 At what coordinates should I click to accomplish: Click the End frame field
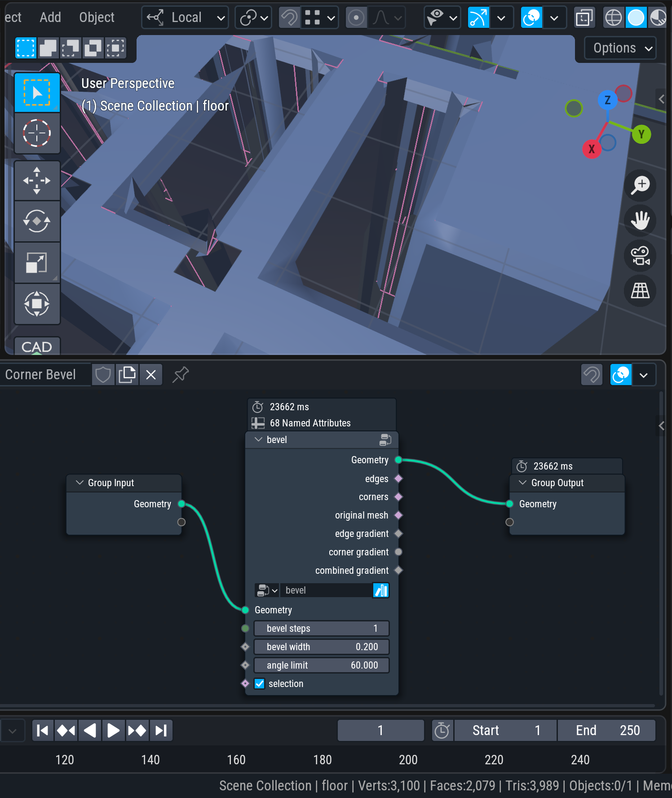click(x=606, y=730)
